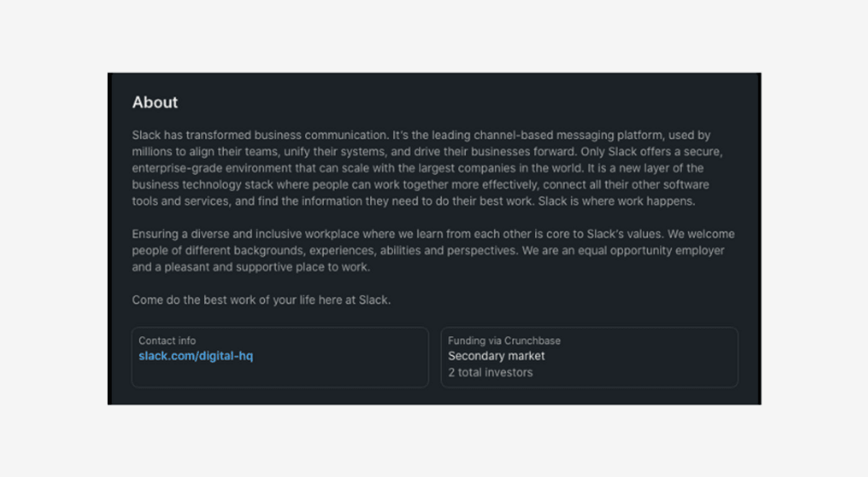Image resolution: width=868 pixels, height=477 pixels.
Task: Click the About section heading
Action: (155, 102)
